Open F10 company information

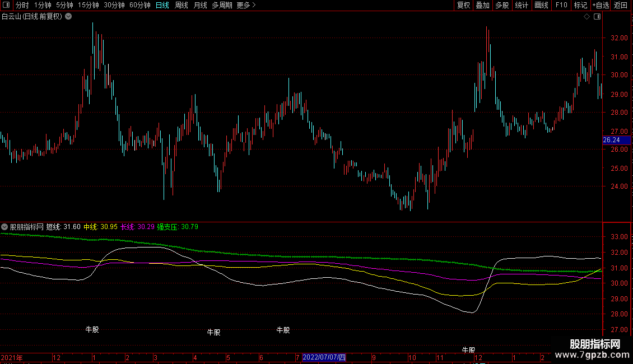coord(561,5)
